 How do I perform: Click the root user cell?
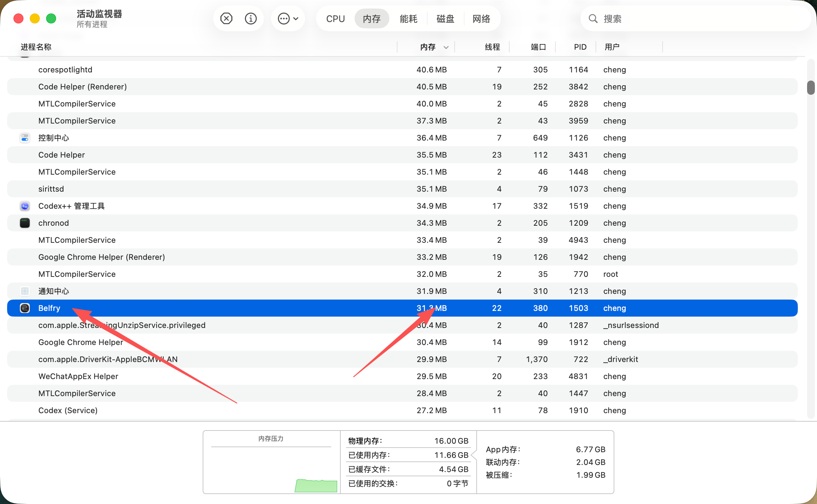click(x=610, y=274)
